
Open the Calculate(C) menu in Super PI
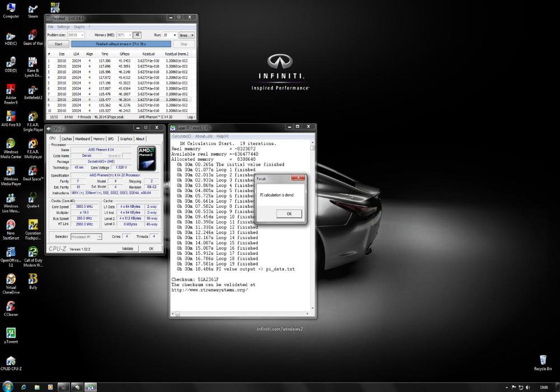[181, 137]
